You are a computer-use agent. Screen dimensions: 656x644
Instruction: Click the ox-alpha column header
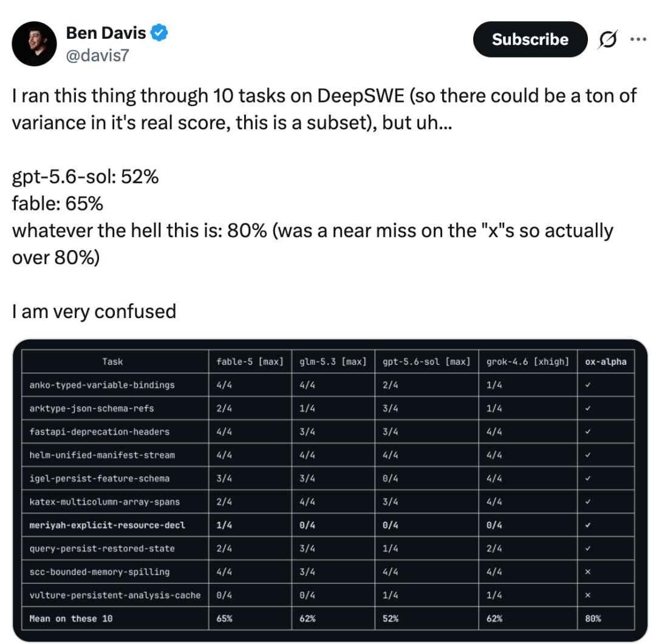point(606,362)
